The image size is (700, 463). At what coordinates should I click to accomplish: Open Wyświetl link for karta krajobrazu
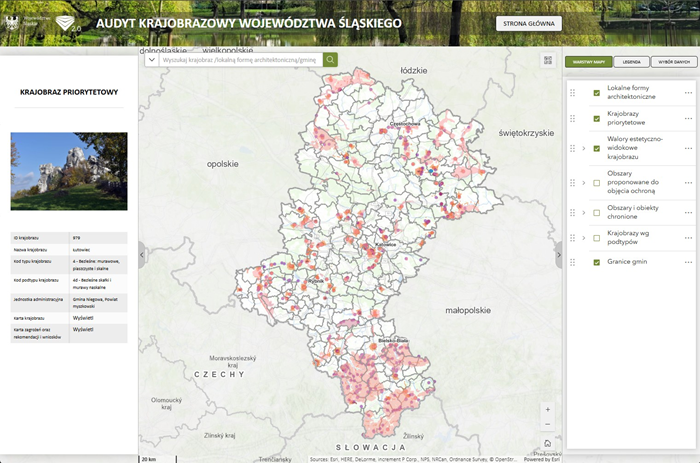83,317
